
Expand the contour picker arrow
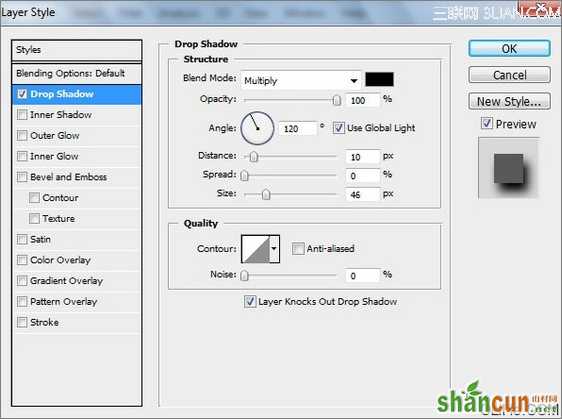[x=275, y=249]
